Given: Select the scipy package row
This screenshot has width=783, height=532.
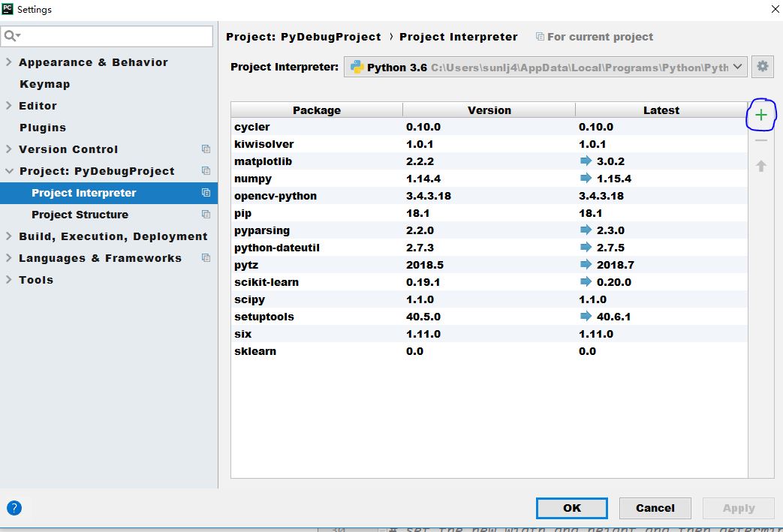Looking at the screenshot, I should [x=489, y=299].
